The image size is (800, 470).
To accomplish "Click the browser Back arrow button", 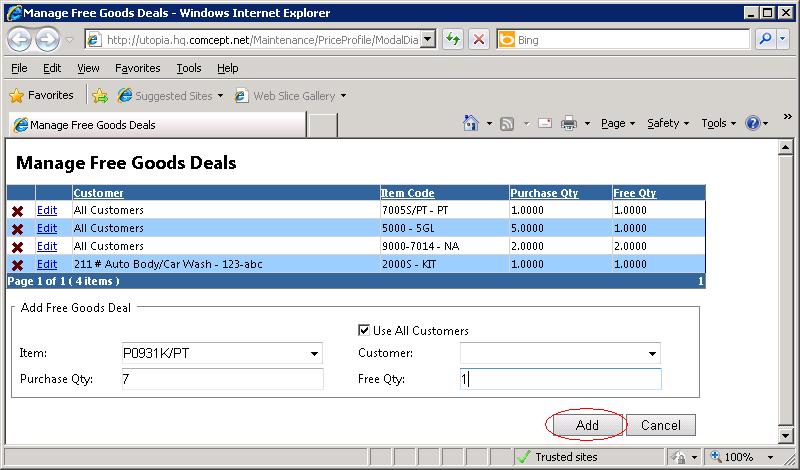I will tap(21, 40).
